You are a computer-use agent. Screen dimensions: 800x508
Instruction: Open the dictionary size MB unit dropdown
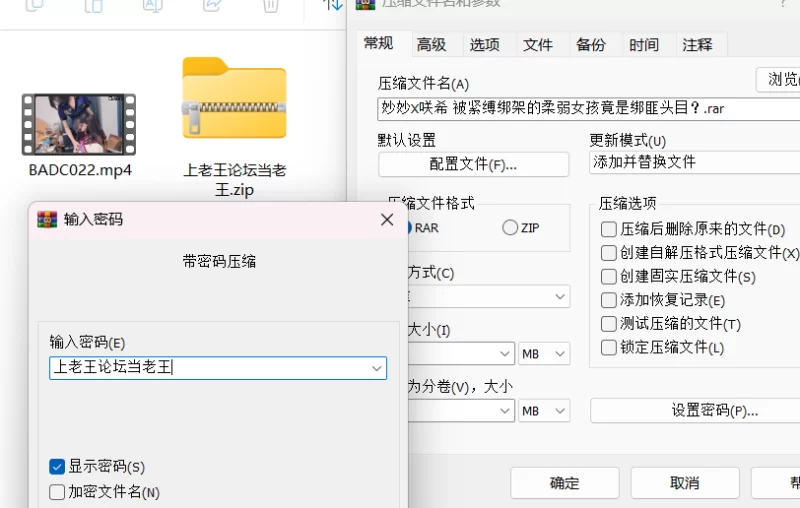[x=544, y=353]
